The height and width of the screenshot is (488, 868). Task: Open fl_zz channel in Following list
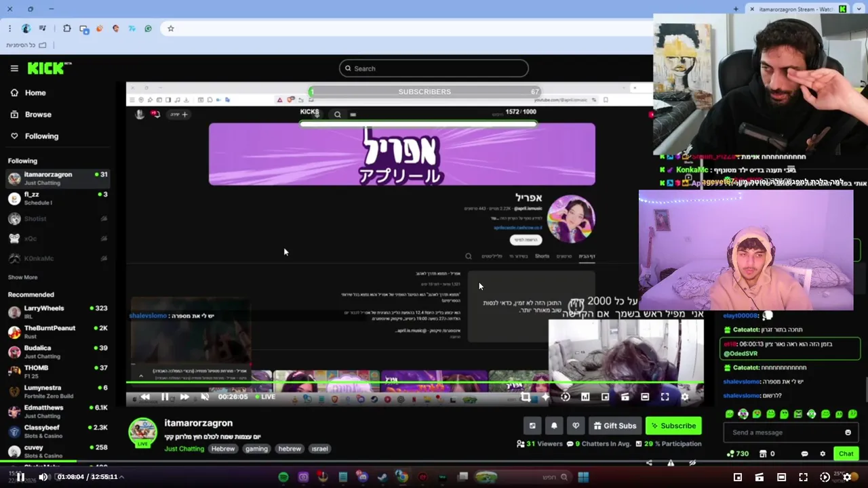pyautogui.click(x=58, y=199)
